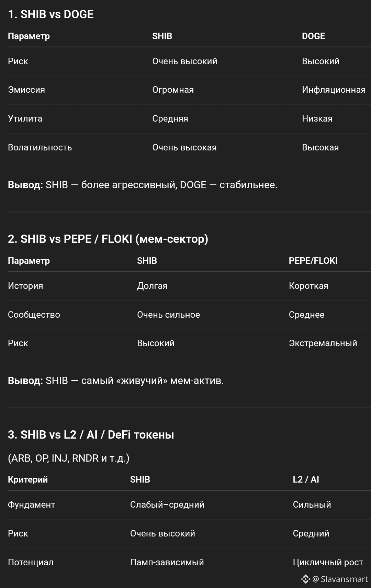Image resolution: width=371 pixels, height=588 pixels.
Task: Click the 'Параметр' header in the first table
Action: tap(29, 36)
